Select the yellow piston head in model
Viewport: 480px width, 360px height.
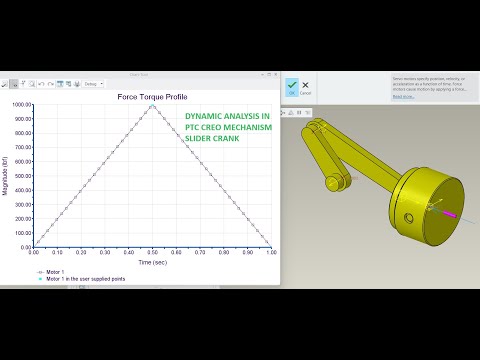[x=428, y=207]
